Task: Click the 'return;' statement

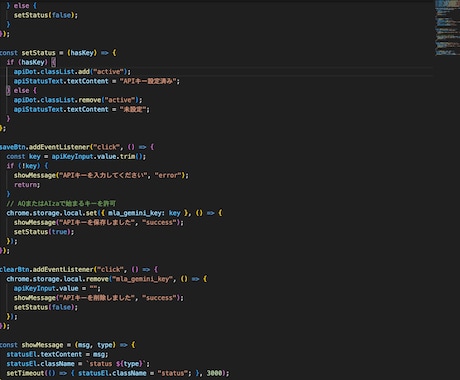Action: [27, 185]
